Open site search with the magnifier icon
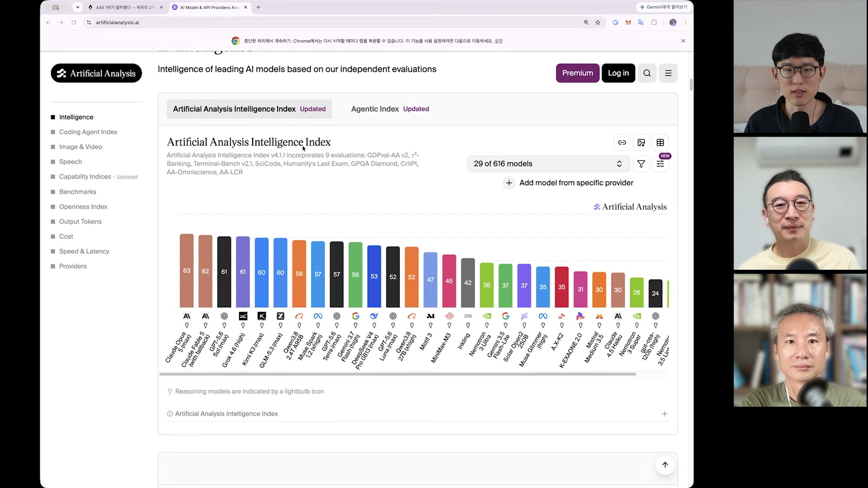This screenshot has width=868, height=488. tap(647, 73)
